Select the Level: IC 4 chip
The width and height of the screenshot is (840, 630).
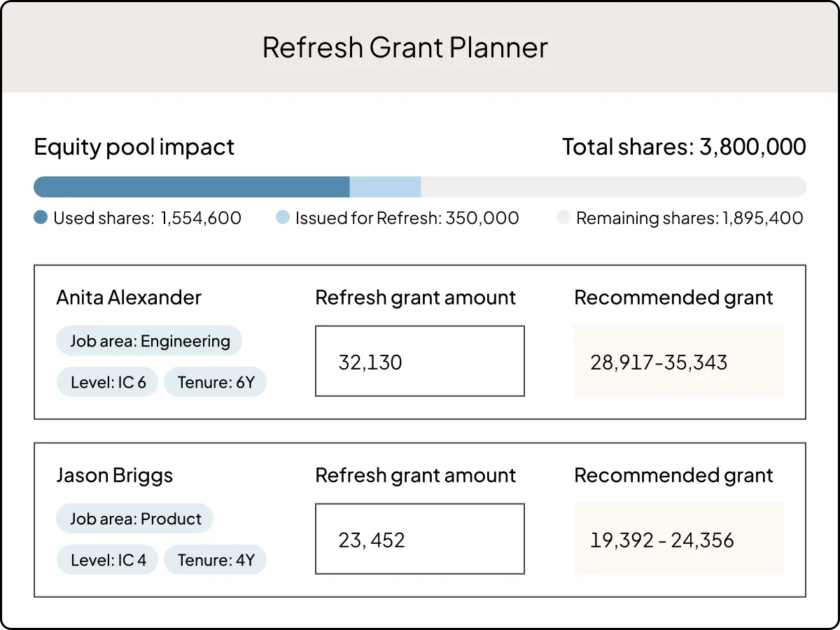107,559
